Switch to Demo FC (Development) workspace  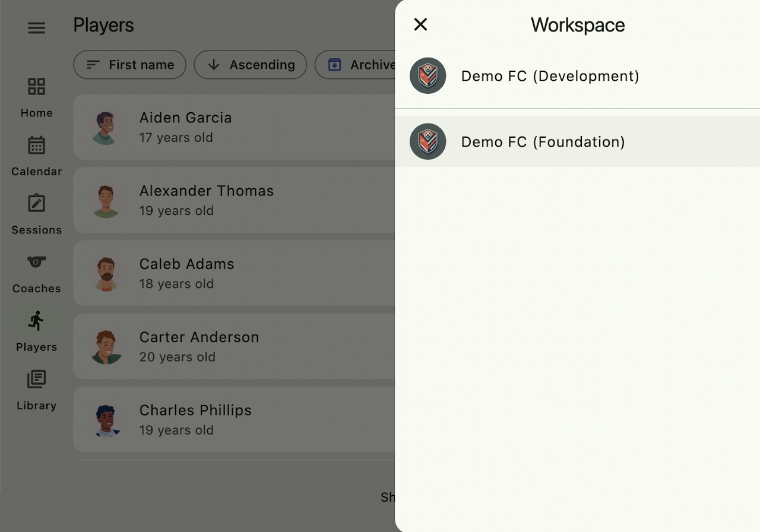coord(550,76)
